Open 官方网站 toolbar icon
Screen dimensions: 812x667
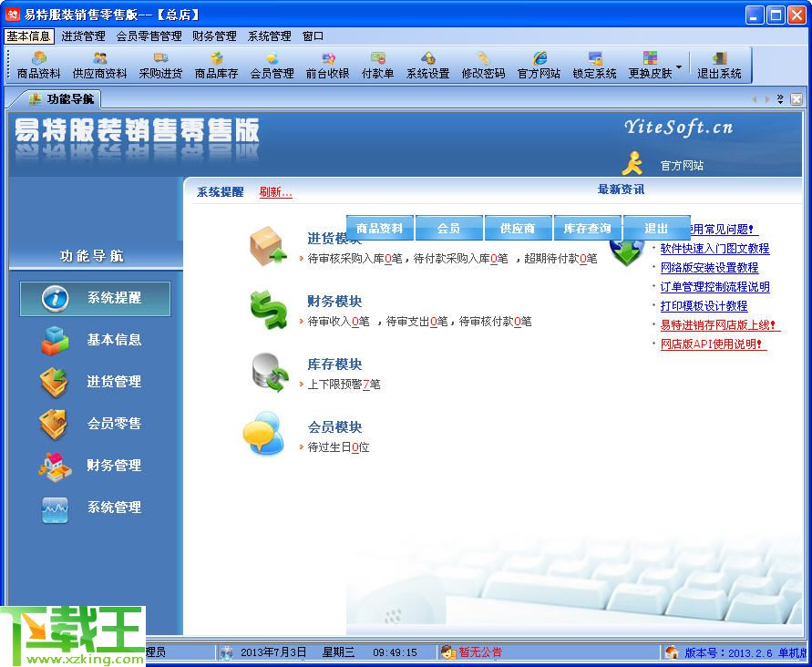pyautogui.click(x=540, y=66)
